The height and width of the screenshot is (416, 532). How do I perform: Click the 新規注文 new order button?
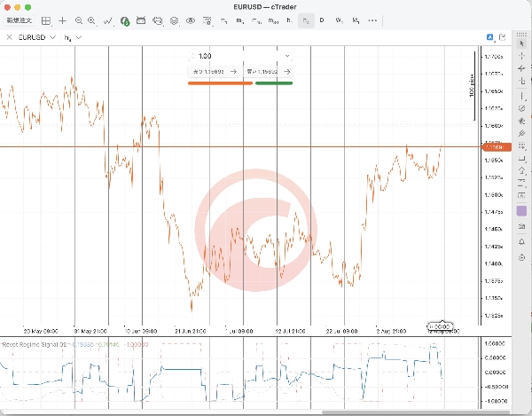(20, 20)
